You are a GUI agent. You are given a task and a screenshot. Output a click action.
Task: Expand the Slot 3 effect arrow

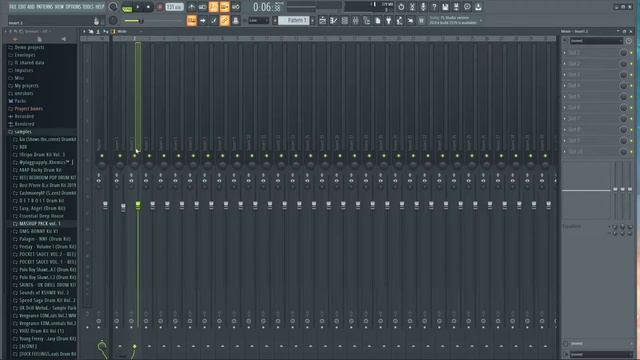tap(565, 75)
